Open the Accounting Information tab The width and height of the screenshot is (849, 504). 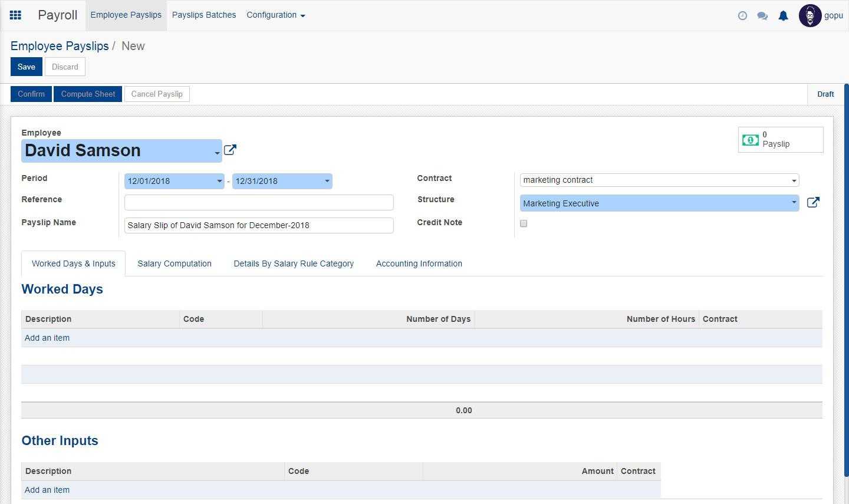(419, 264)
